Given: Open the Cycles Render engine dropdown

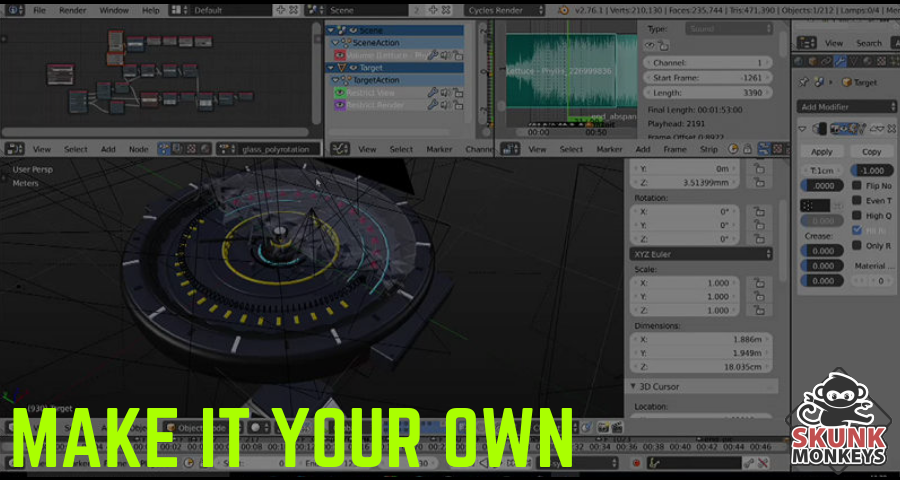Looking at the screenshot, I should tap(505, 10).
